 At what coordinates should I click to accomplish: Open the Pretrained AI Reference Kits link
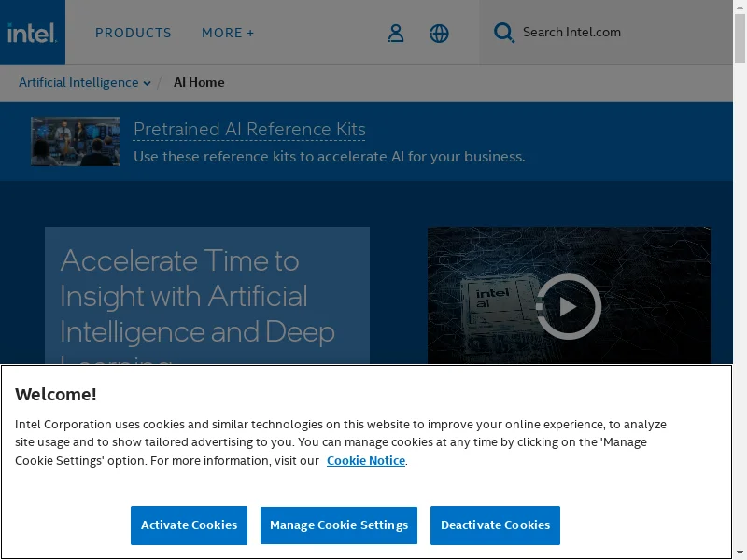pyautogui.click(x=249, y=130)
